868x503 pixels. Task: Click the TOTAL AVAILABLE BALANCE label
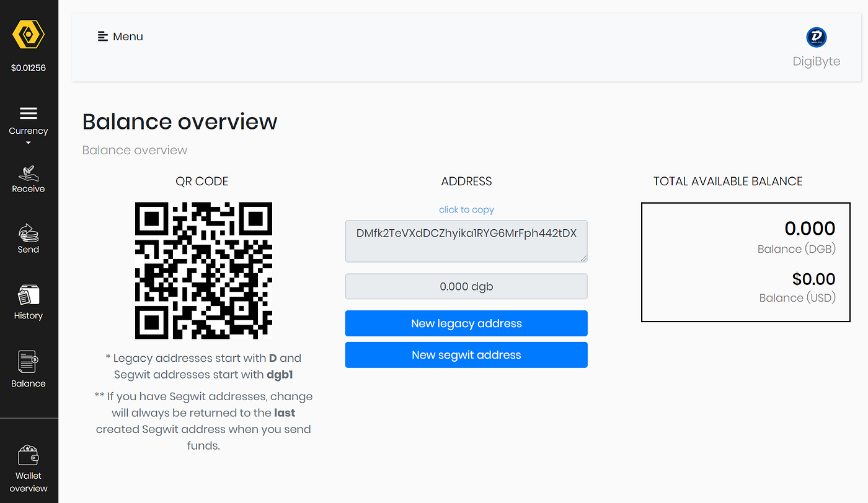[x=728, y=182]
